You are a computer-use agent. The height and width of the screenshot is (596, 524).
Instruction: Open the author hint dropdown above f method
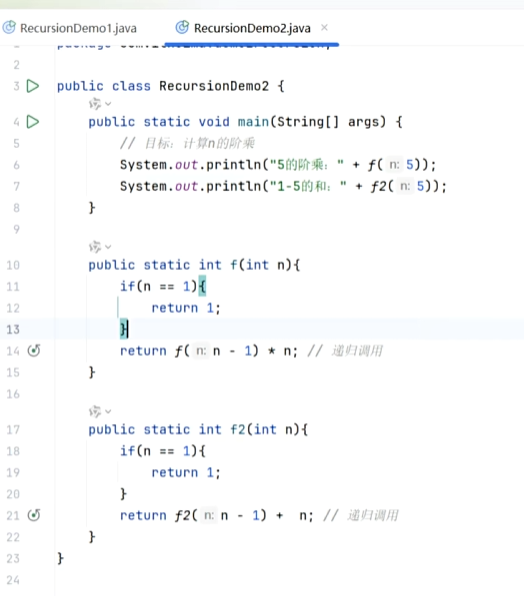click(100, 247)
